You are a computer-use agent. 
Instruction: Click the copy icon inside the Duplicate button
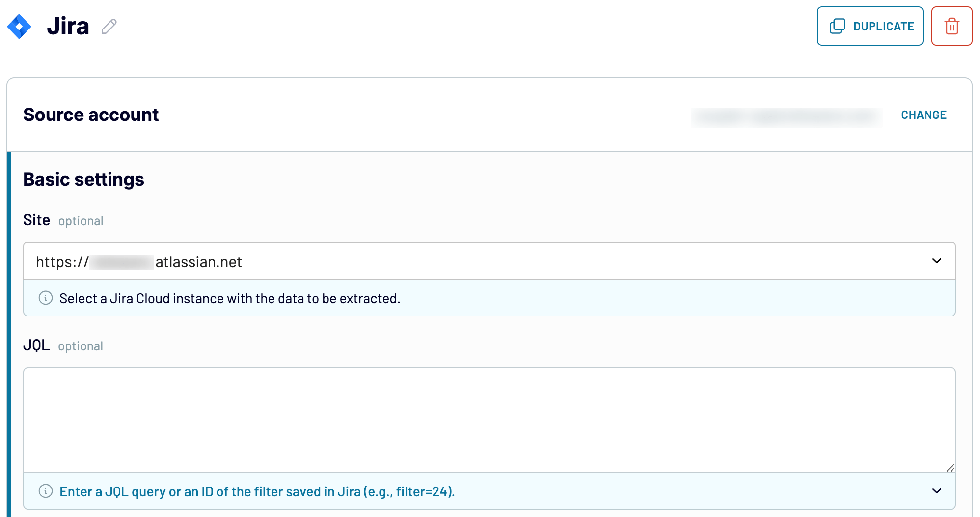837,26
